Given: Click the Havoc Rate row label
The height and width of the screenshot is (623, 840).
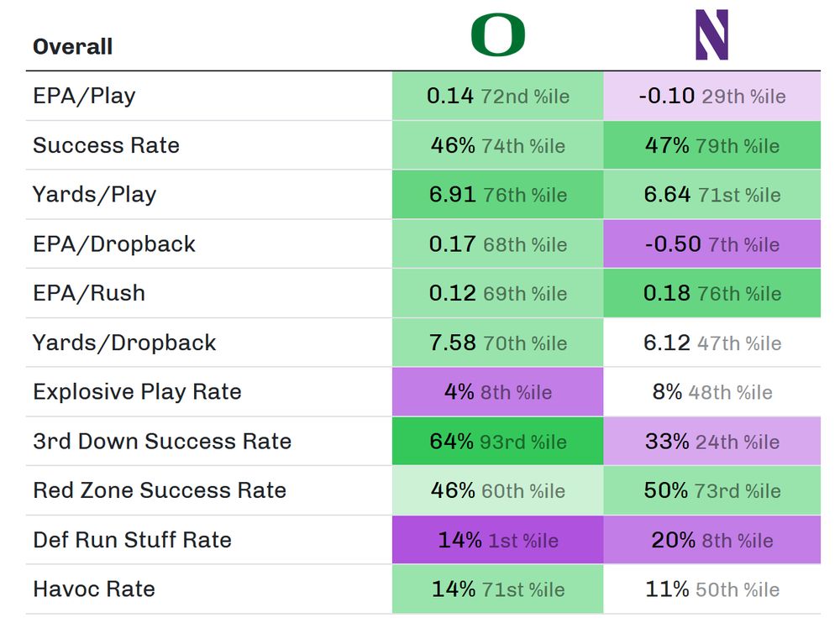Looking at the screenshot, I should point(94,589).
